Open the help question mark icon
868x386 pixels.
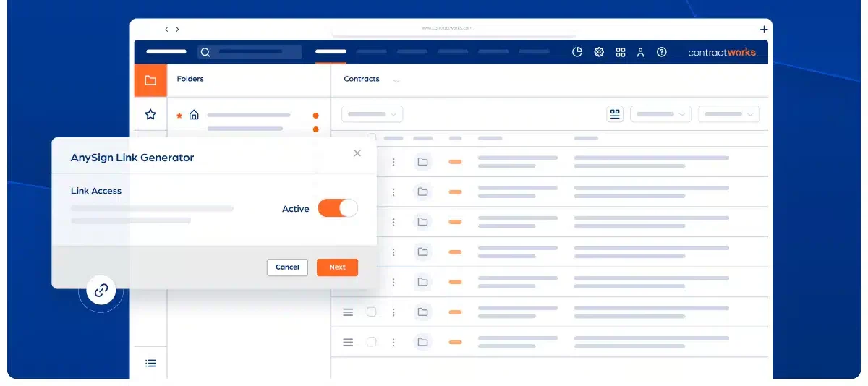661,52
